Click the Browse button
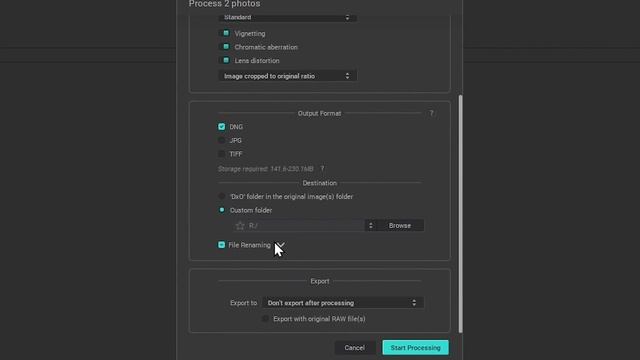Image resolution: width=640 pixels, height=360 pixels. [x=400, y=225]
